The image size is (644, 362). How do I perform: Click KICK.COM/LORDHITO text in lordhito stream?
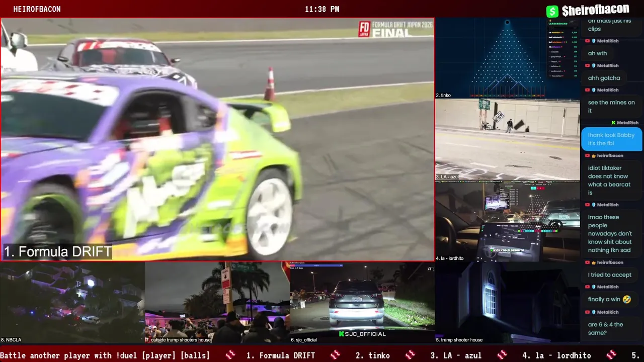[508, 250]
